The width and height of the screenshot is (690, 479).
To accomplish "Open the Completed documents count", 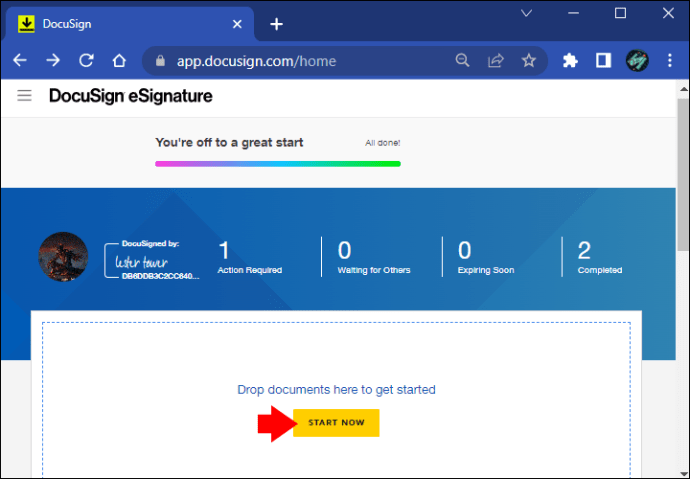I will coord(600,258).
